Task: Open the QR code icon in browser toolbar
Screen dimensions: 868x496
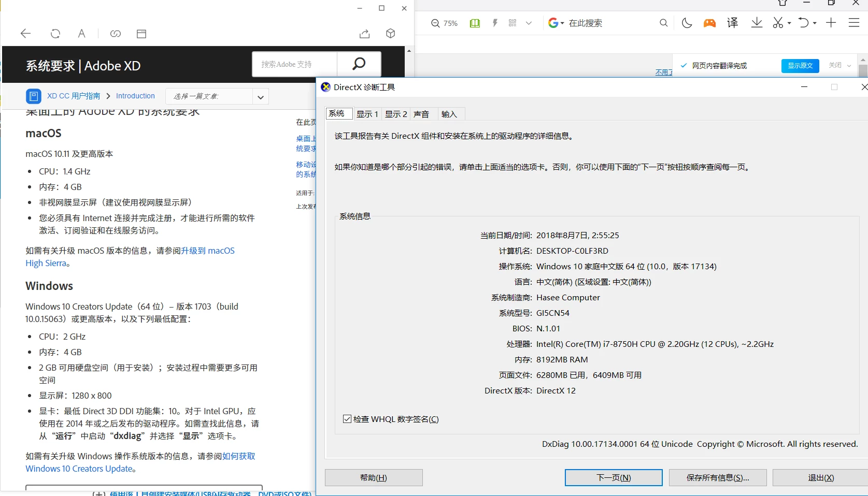Action: click(x=513, y=23)
